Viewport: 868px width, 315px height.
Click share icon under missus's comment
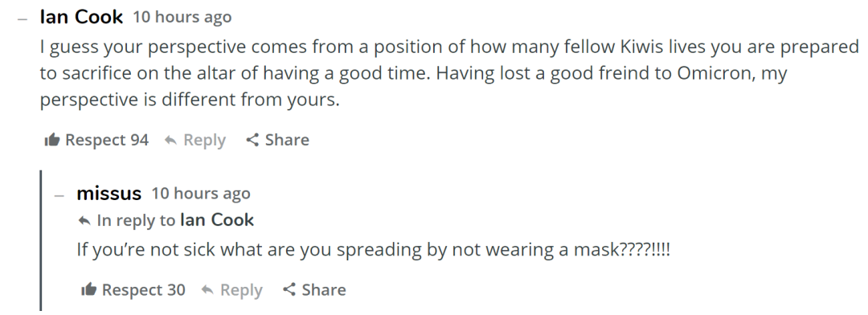289,289
